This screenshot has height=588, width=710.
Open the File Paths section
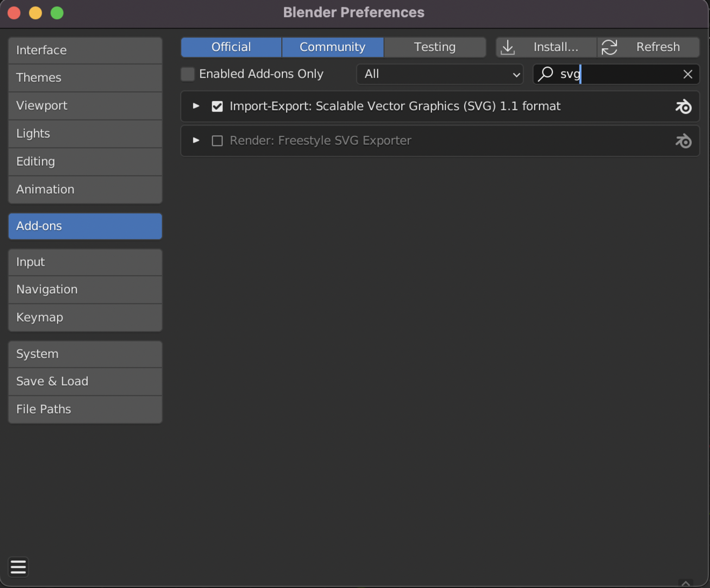coord(85,409)
